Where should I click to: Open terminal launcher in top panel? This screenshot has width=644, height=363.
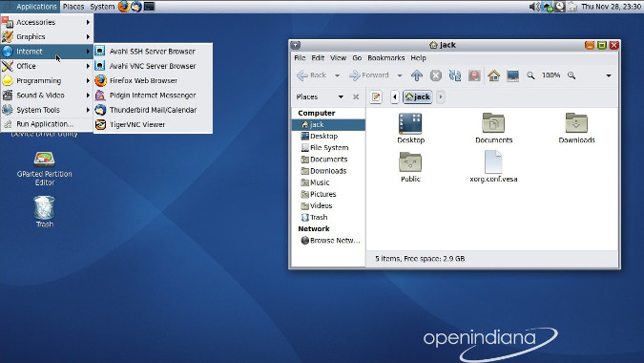click(x=149, y=7)
